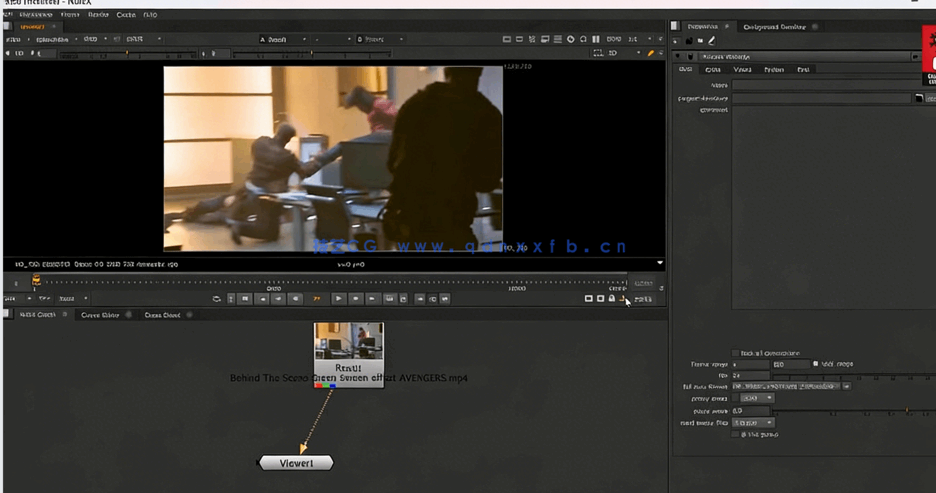Switch to the Curve Editor tab
This screenshot has width=936, height=493.
coord(100,315)
